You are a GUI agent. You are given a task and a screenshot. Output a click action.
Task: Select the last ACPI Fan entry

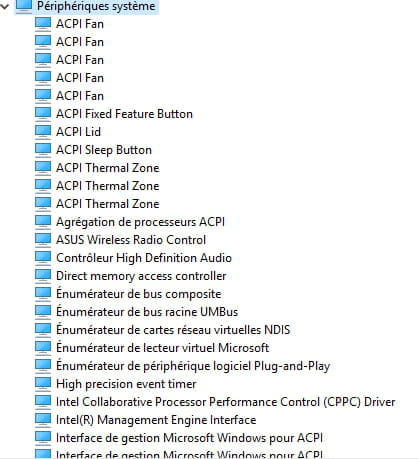click(80, 96)
